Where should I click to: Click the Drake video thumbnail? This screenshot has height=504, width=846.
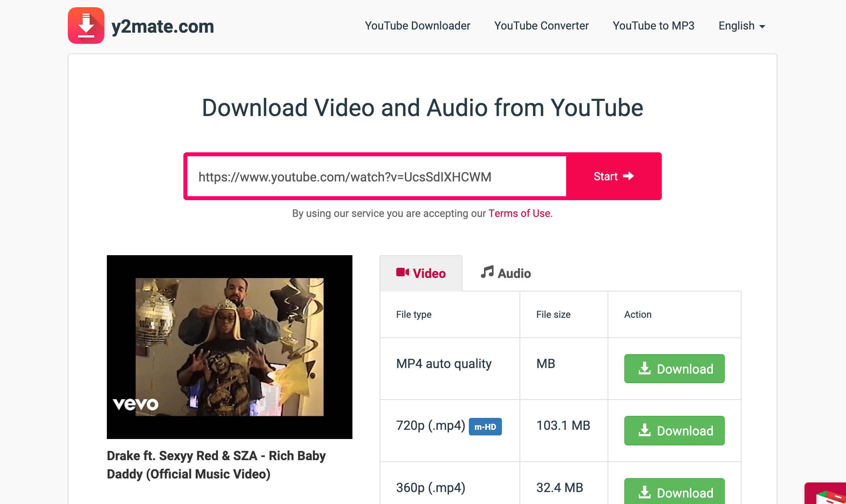tap(230, 347)
